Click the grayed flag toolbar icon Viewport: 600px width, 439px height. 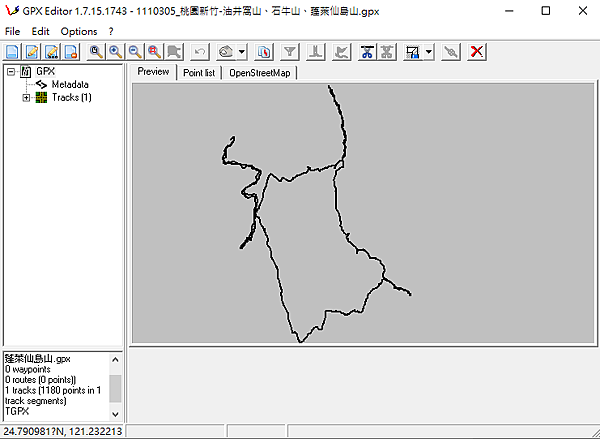174,52
